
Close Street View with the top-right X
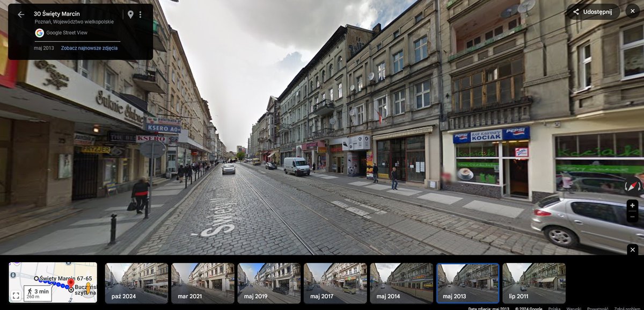(633, 11)
